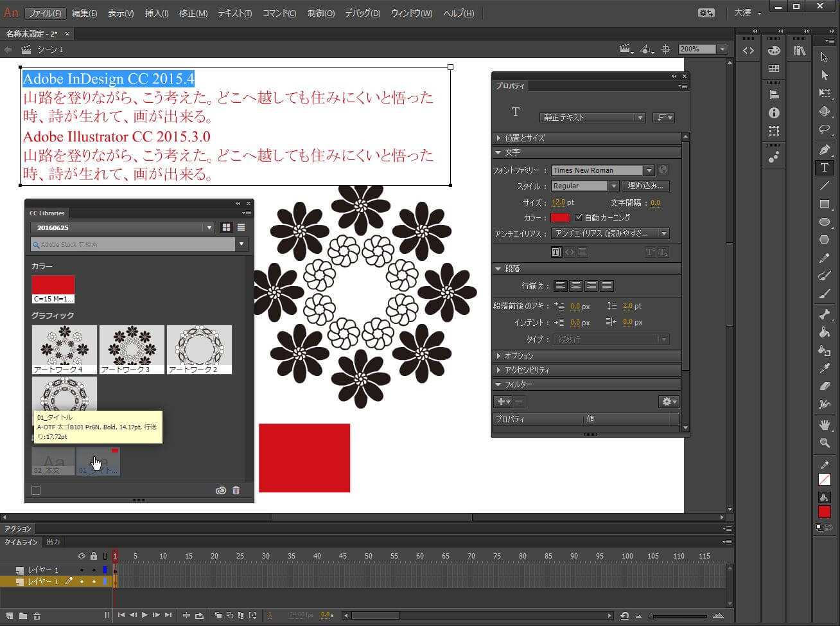
Task: Select the Rectangle tool
Action: (x=825, y=204)
